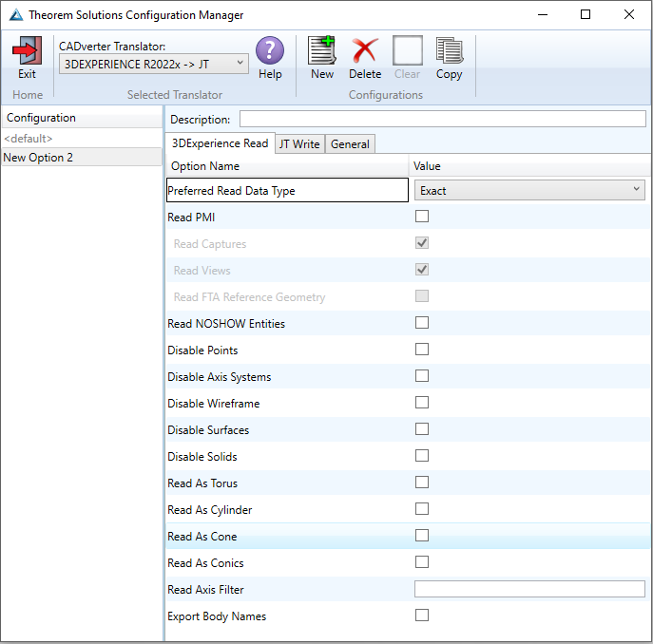The width and height of the screenshot is (653, 644).
Task: Click the Disable Wireframe option name
Action: (213, 404)
